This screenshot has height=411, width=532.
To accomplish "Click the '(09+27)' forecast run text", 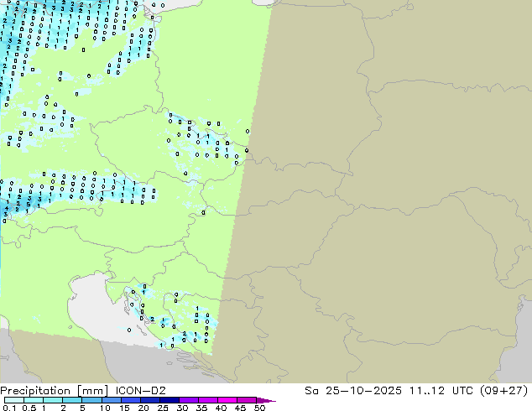I will click(x=504, y=391).
